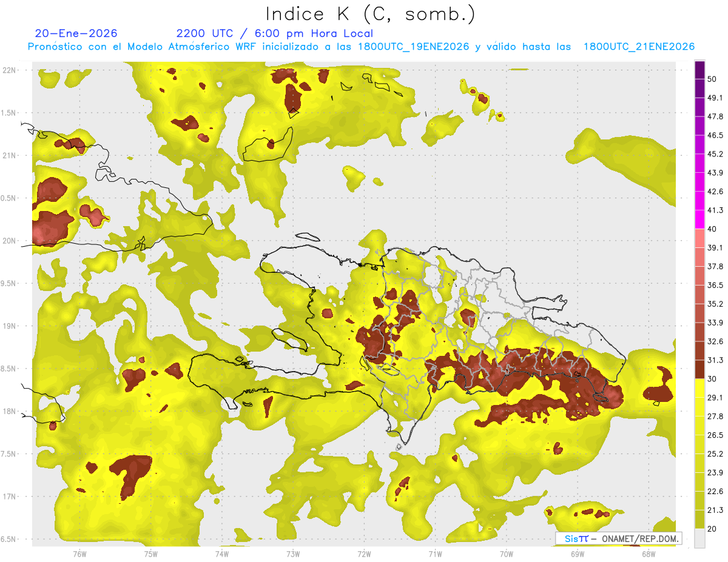Click colorbar value "39.1"

click(715, 248)
